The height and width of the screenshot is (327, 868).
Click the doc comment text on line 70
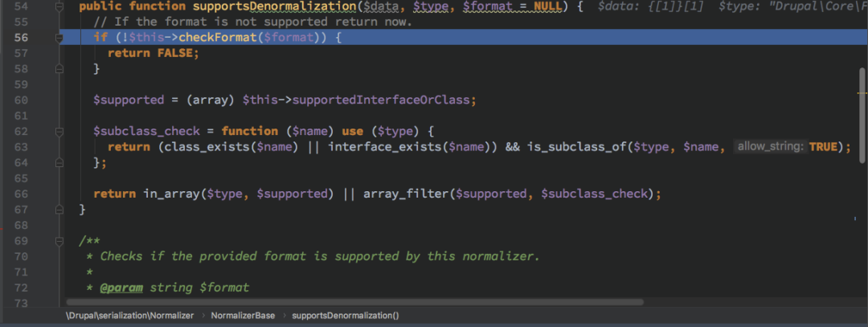point(319,257)
